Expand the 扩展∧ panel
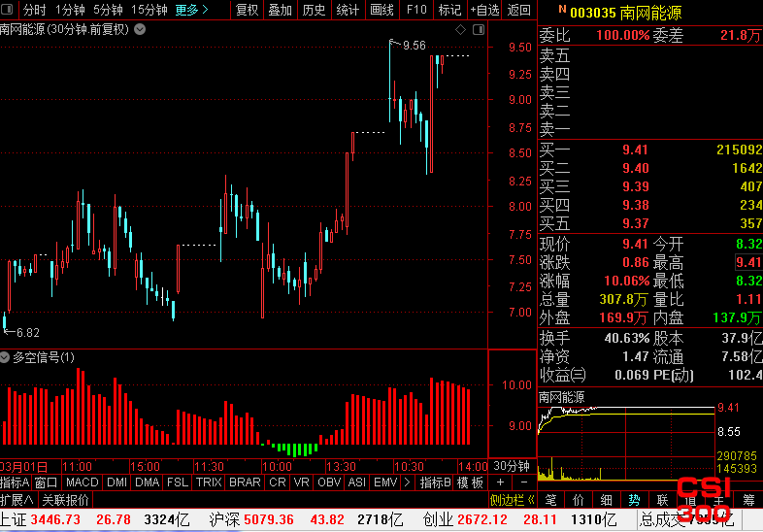Viewport: 763px width, 532px height. (17, 500)
